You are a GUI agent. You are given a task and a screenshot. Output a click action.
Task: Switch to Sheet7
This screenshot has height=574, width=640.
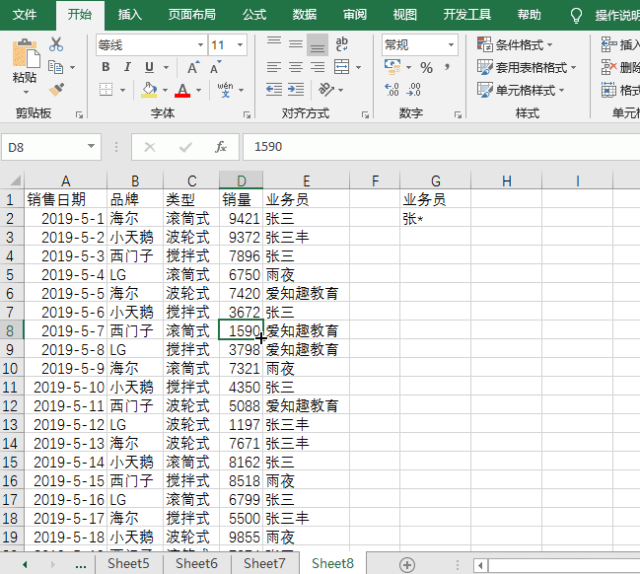pos(264,563)
